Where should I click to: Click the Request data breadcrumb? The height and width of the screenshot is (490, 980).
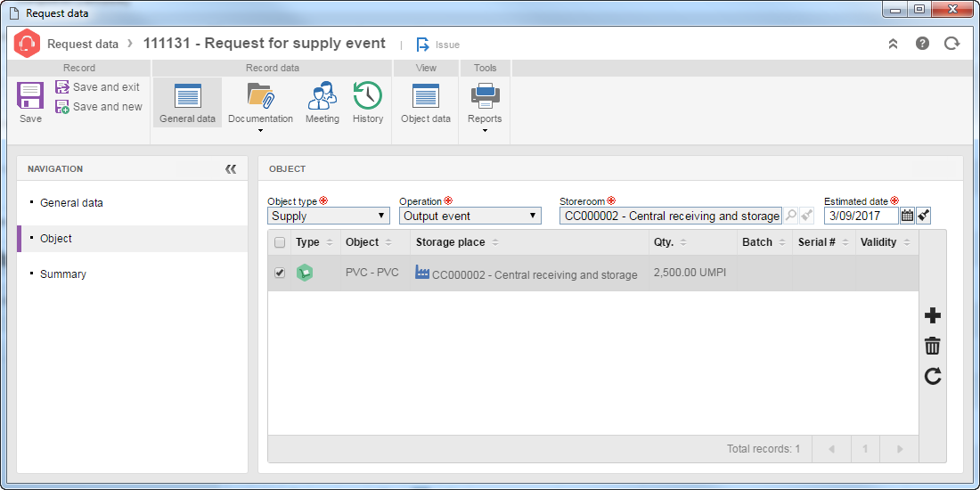[x=83, y=45]
